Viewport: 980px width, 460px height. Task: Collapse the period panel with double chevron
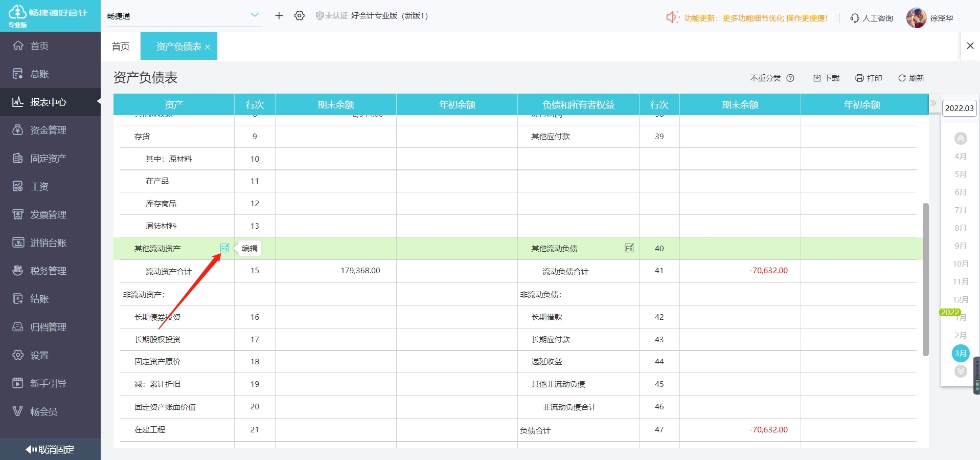[x=933, y=103]
